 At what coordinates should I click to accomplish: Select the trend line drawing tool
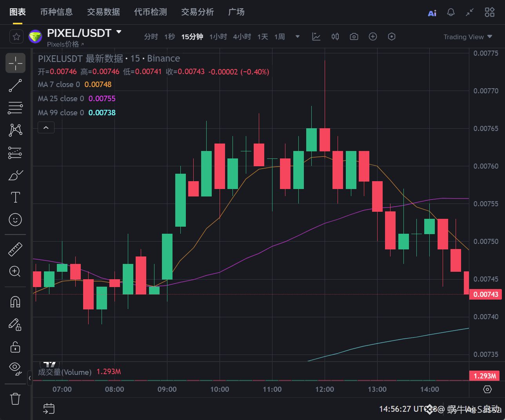click(15, 85)
